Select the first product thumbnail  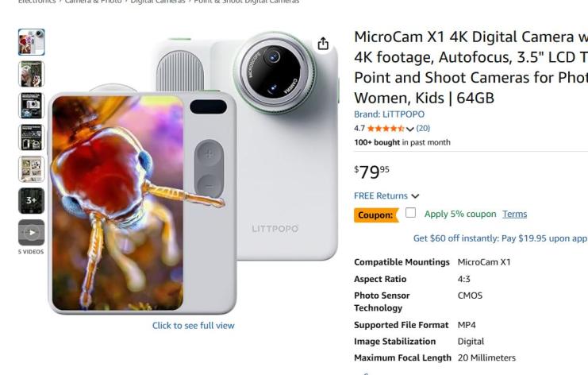pos(32,42)
